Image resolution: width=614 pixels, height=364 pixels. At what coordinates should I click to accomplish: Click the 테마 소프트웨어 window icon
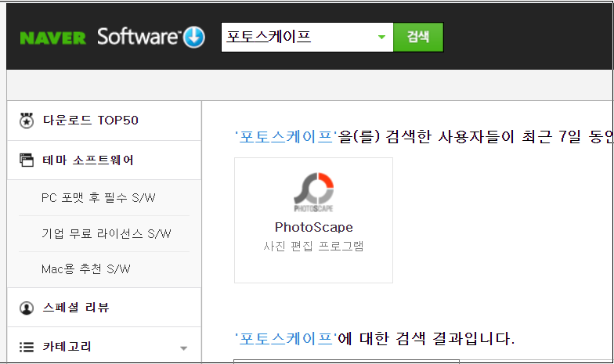point(27,160)
